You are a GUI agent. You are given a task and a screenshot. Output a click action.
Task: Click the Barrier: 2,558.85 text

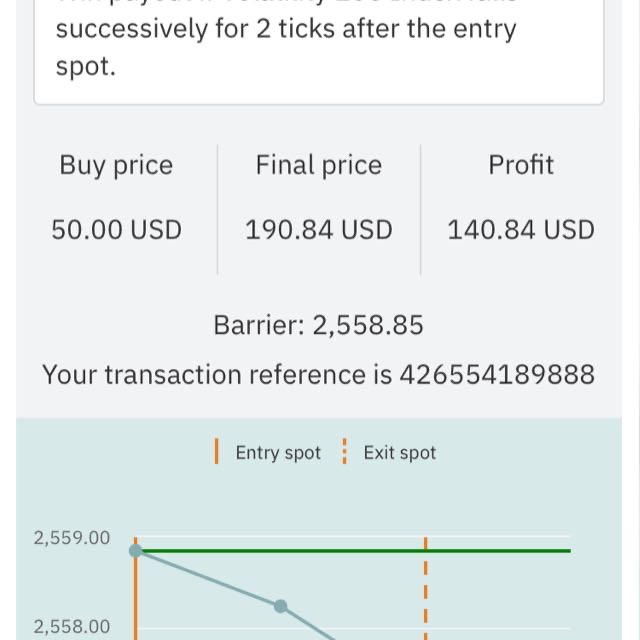click(318, 325)
